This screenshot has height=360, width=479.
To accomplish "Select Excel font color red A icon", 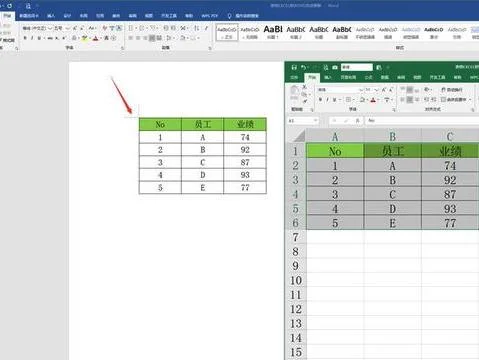I will [373, 100].
